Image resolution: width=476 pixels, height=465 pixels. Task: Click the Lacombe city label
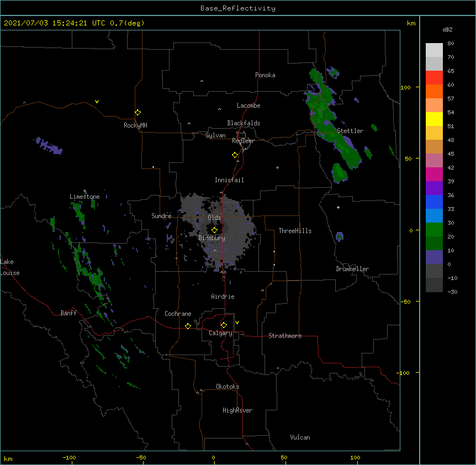pos(248,105)
